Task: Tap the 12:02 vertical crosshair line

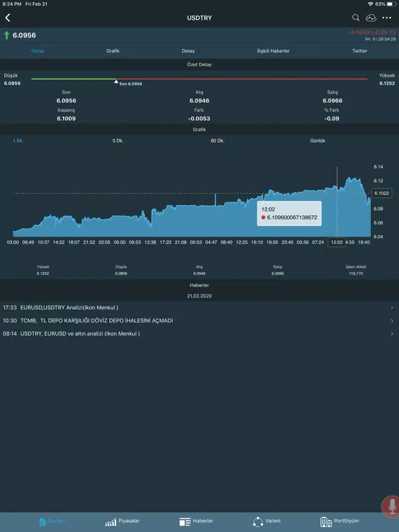Action: (x=337, y=202)
